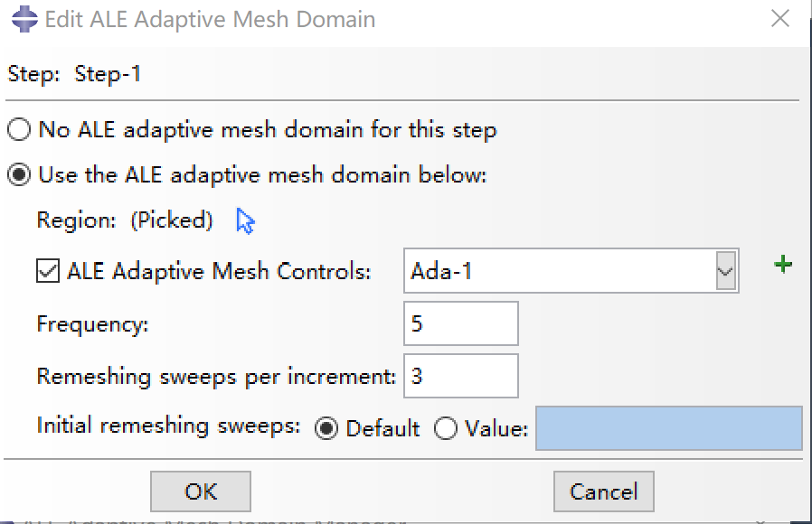Click the blue Value entry field
812x524 pixels.
click(x=669, y=430)
